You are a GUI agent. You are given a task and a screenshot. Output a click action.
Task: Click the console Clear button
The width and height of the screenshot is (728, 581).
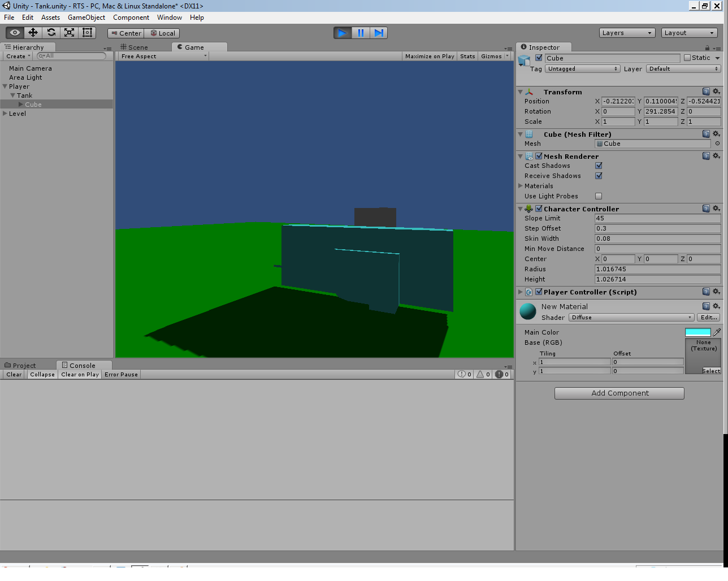pyautogui.click(x=14, y=374)
